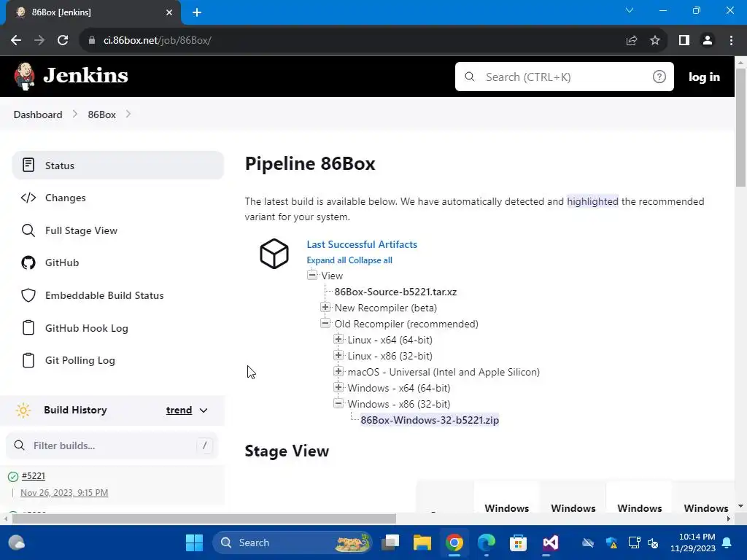Open Last Successful Artifacts link
The width and height of the screenshot is (747, 560).
click(362, 244)
